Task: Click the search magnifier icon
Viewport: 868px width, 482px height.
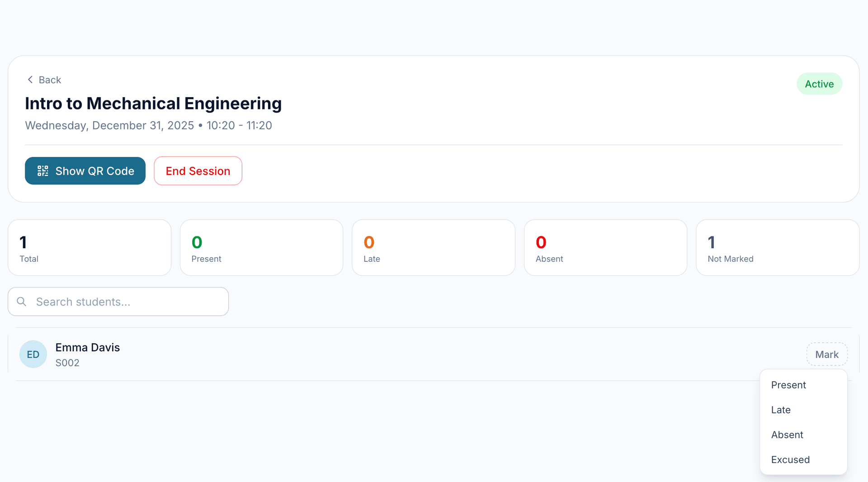Action: [x=21, y=301]
